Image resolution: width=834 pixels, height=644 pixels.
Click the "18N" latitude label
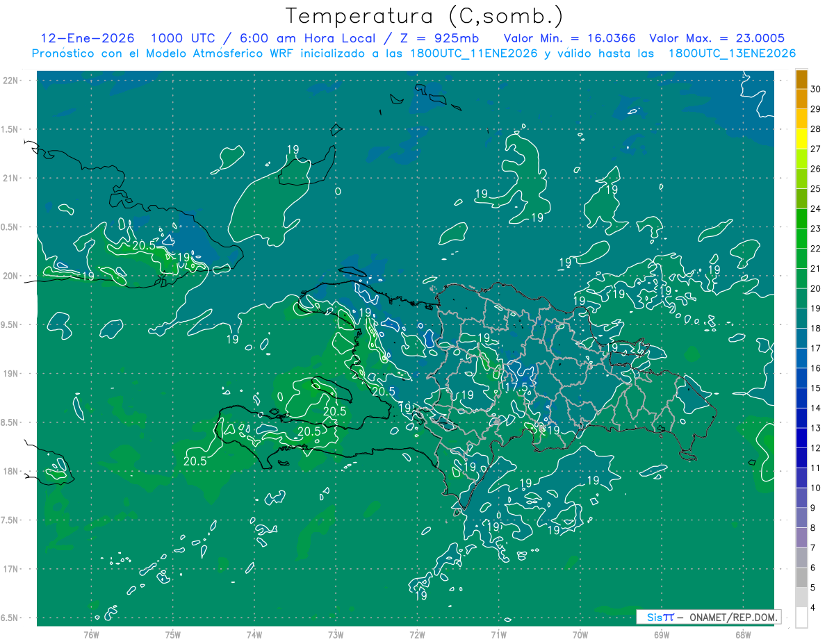coord(11,471)
